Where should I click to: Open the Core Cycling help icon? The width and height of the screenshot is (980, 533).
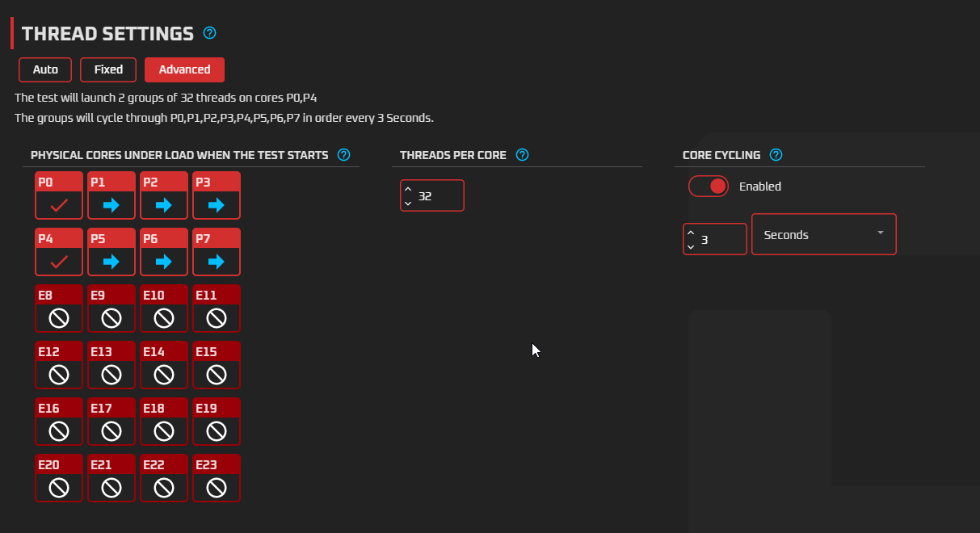[x=776, y=155]
